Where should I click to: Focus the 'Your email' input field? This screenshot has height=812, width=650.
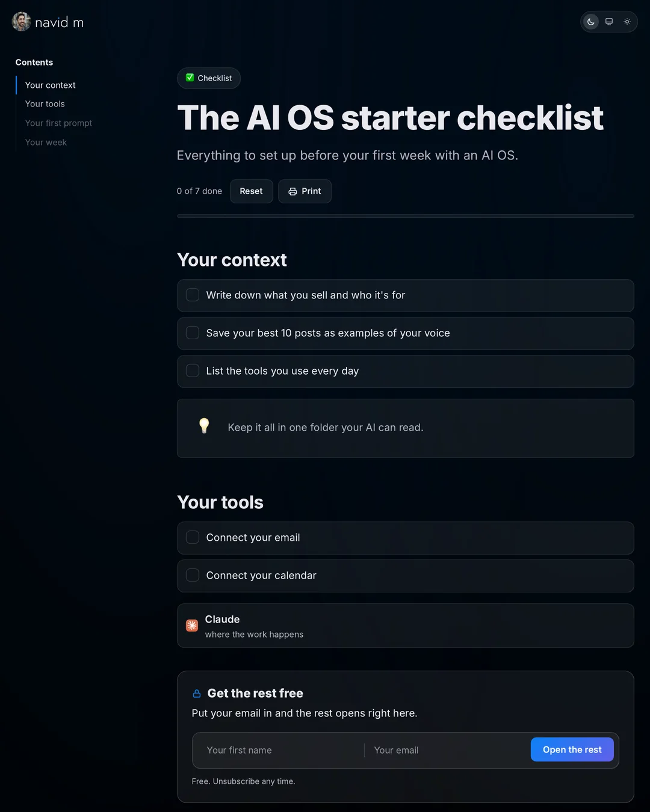[x=448, y=750]
